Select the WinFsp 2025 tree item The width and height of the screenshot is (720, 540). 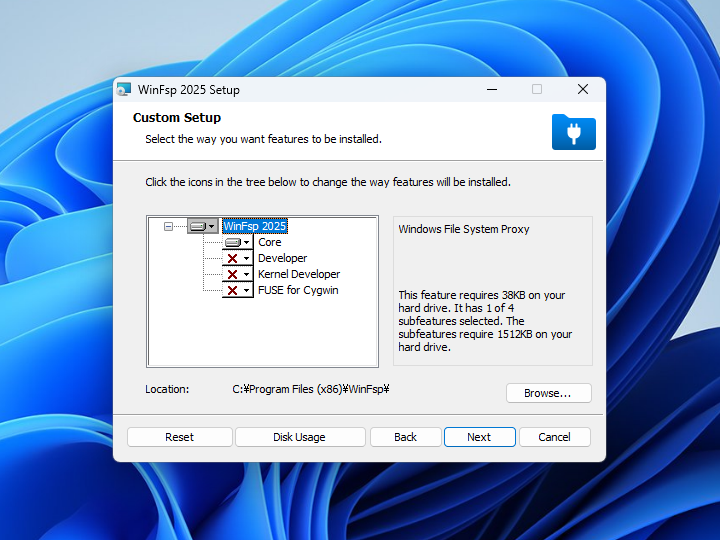pos(255,226)
